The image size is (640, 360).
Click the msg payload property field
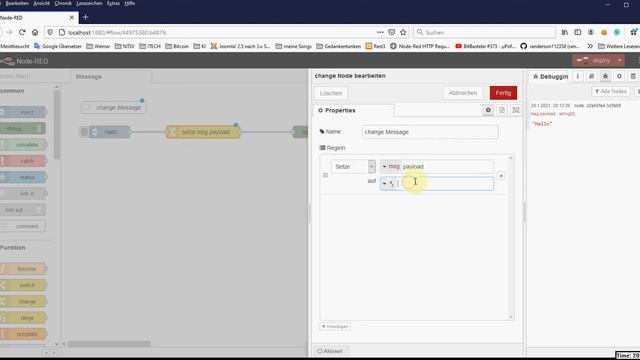[447, 167]
